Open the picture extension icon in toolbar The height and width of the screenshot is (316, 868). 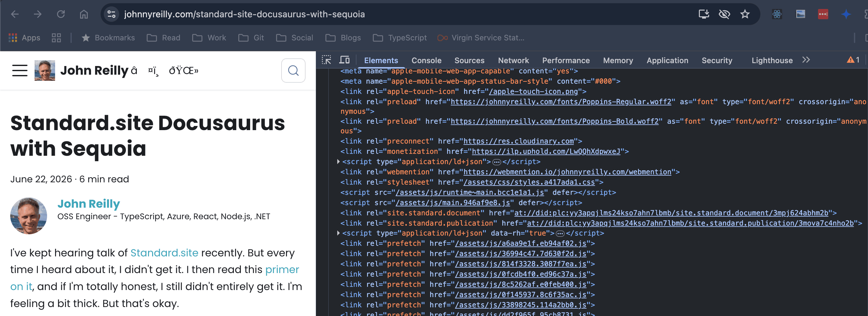tap(801, 14)
